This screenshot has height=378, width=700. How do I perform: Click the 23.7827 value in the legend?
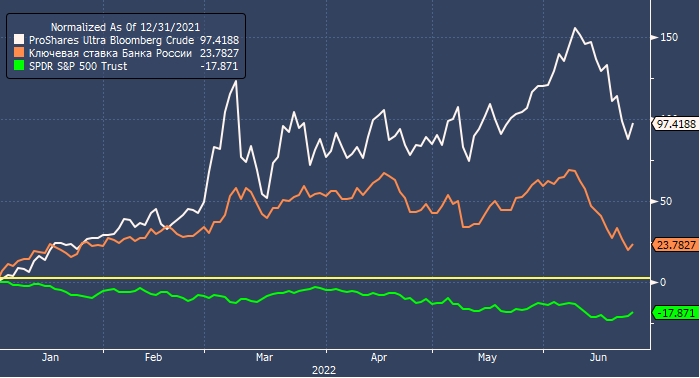219,53
